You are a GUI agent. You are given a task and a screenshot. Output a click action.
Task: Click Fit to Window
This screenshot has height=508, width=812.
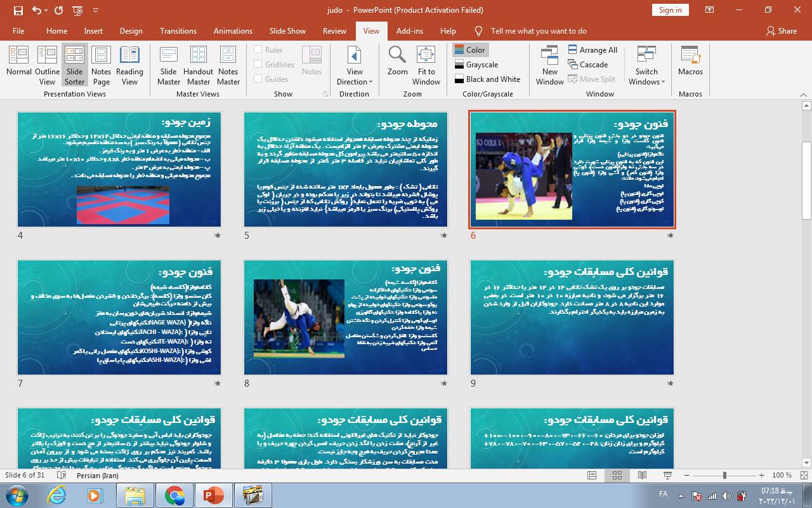426,63
